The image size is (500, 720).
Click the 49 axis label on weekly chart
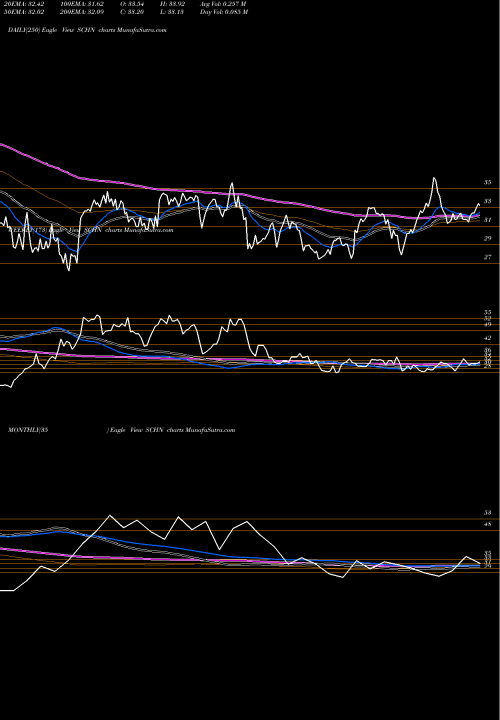click(487, 325)
